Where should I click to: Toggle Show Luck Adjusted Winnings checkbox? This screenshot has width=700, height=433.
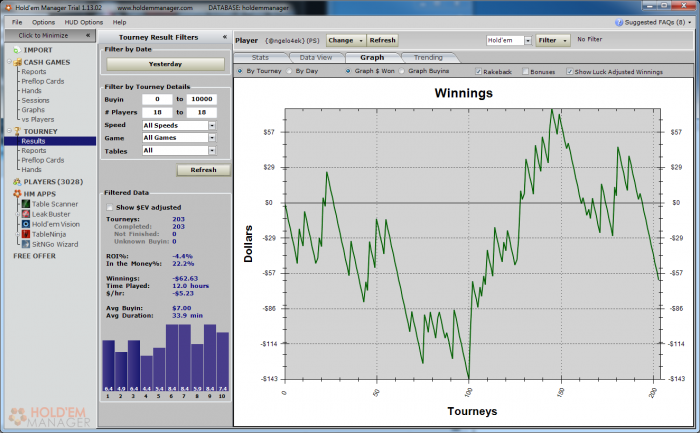click(x=570, y=71)
